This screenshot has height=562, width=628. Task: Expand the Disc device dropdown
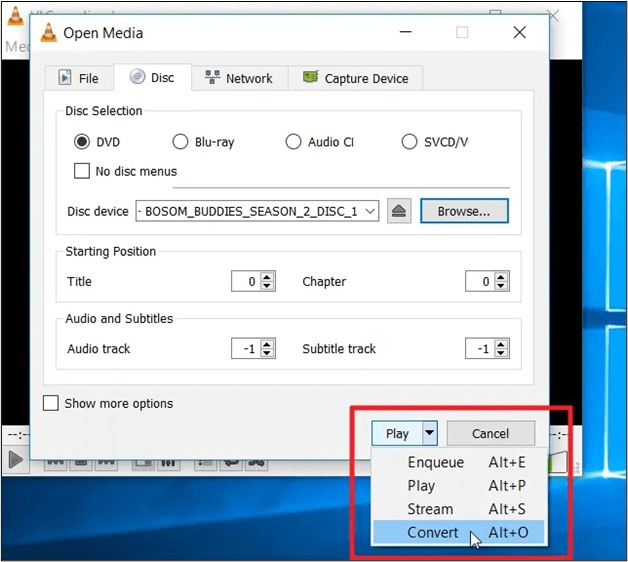click(x=370, y=211)
